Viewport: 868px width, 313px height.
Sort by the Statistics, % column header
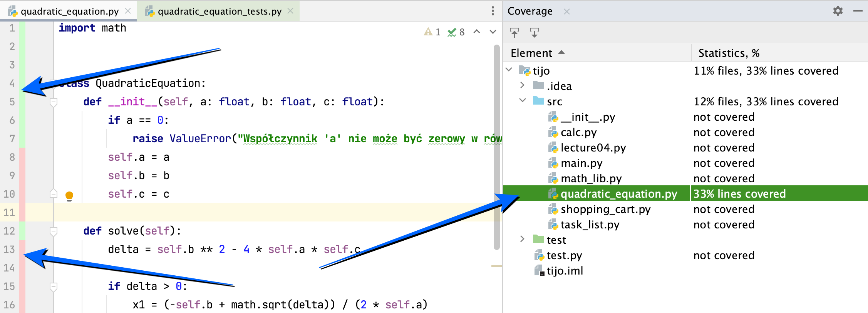tap(729, 53)
